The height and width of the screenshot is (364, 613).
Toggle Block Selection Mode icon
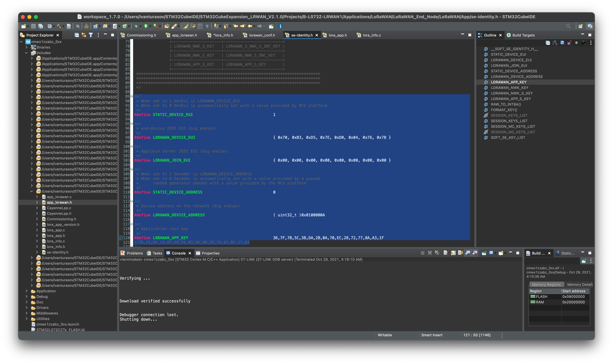200,26
